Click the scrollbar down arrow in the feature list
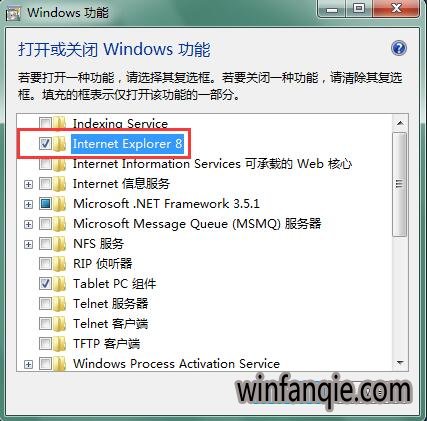 pyautogui.click(x=400, y=363)
